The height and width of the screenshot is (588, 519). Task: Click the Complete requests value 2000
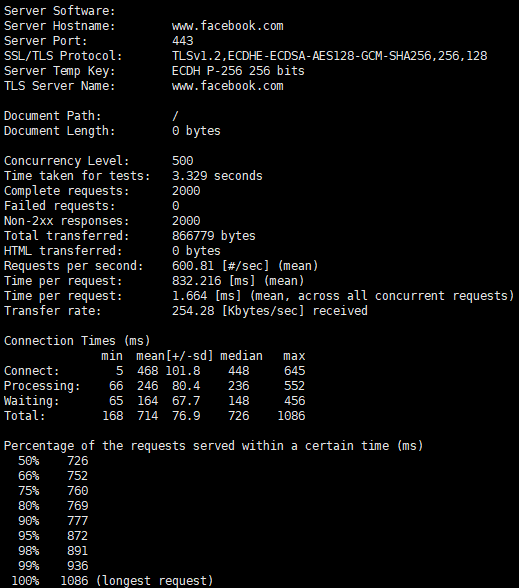[186, 191]
